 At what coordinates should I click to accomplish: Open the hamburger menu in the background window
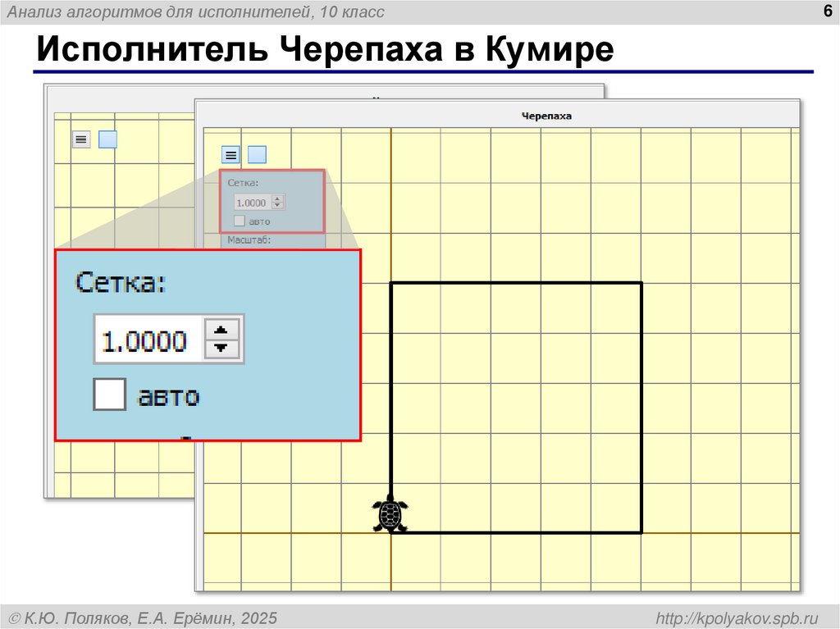(80, 139)
